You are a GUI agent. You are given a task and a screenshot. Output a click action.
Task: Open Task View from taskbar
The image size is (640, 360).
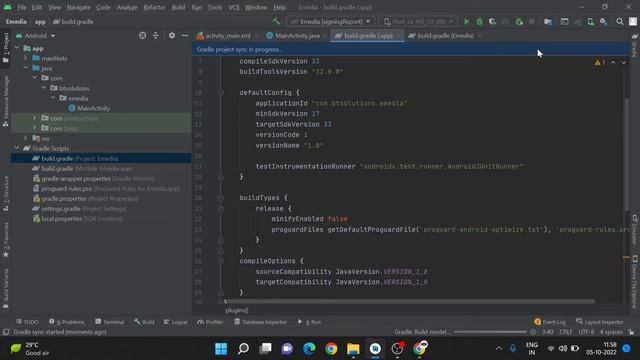tap(265, 349)
